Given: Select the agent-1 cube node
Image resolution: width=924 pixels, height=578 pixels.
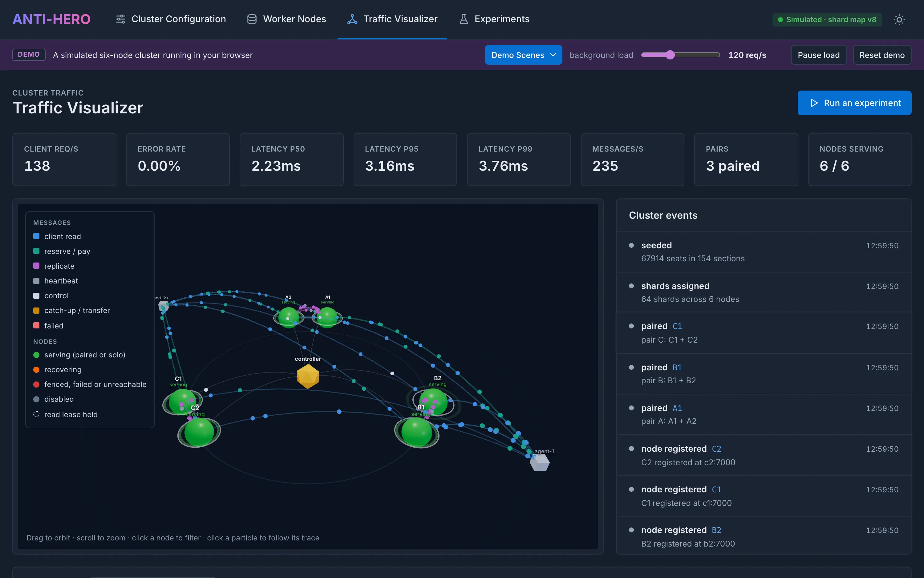Looking at the screenshot, I should click(x=540, y=462).
